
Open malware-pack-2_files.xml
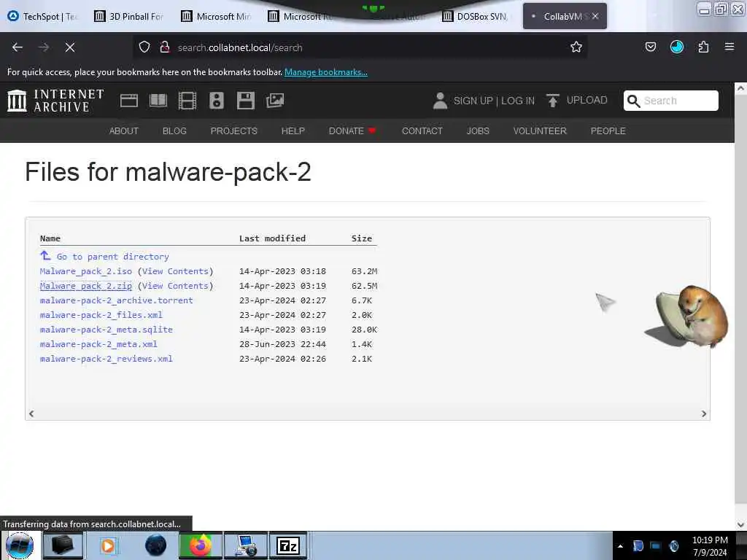pos(101,315)
